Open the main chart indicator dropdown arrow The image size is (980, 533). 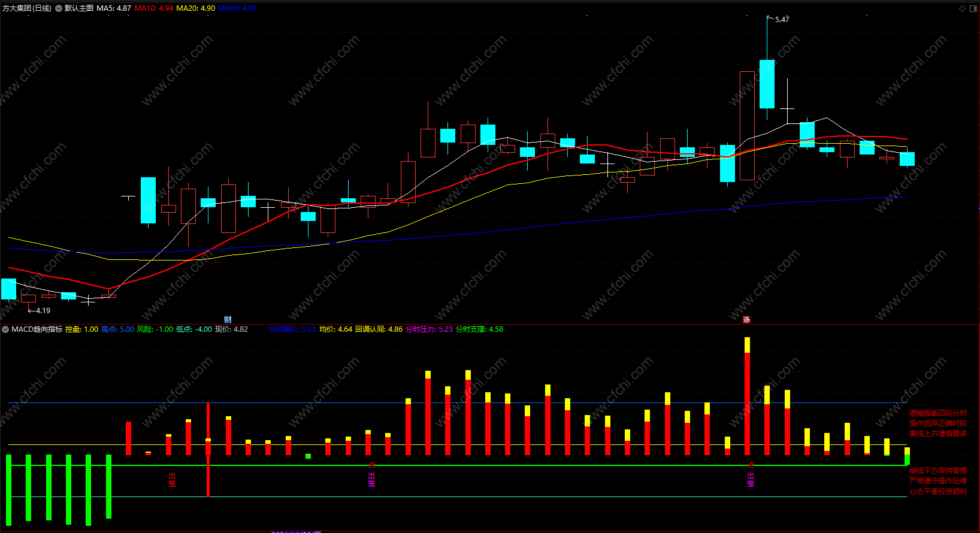(59, 8)
